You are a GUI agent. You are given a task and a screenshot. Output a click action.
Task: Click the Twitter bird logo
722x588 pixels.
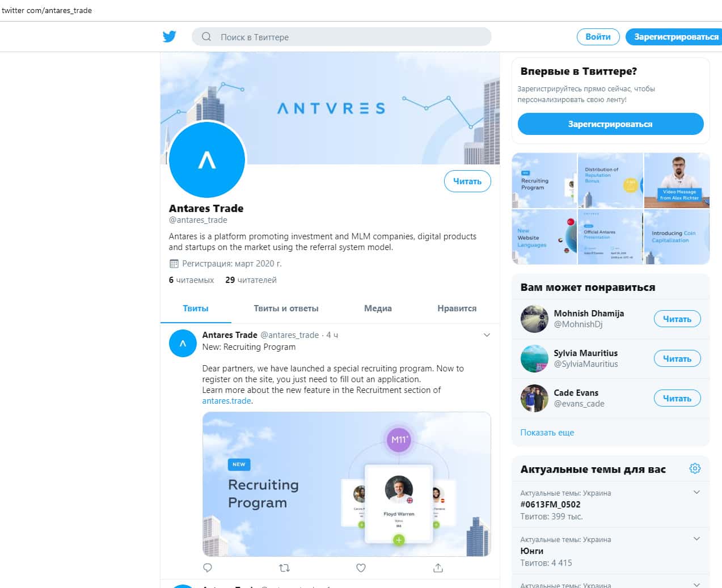point(169,37)
